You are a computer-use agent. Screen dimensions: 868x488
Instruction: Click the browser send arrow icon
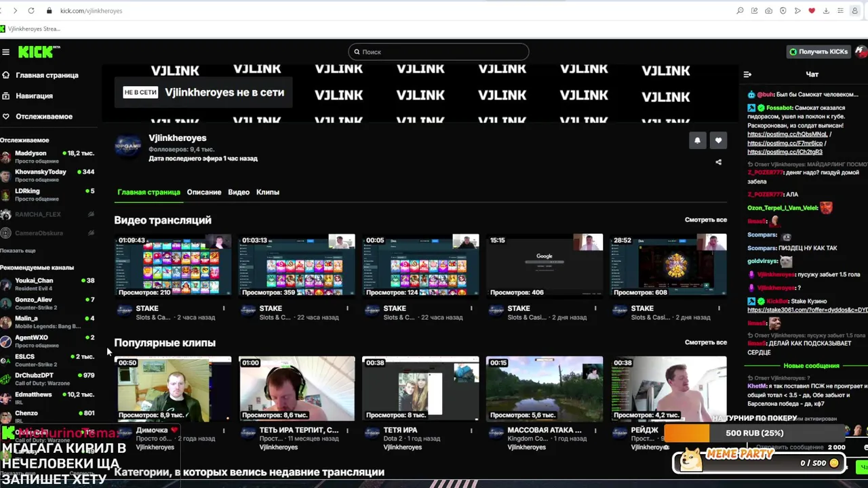(x=797, y=11)
